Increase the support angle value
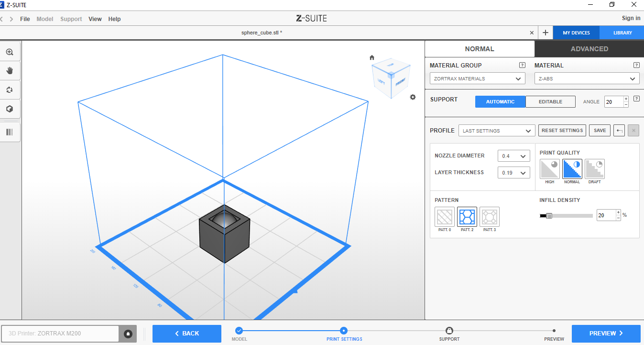Viewport: 644px width, 345px height. click(626, 99)
